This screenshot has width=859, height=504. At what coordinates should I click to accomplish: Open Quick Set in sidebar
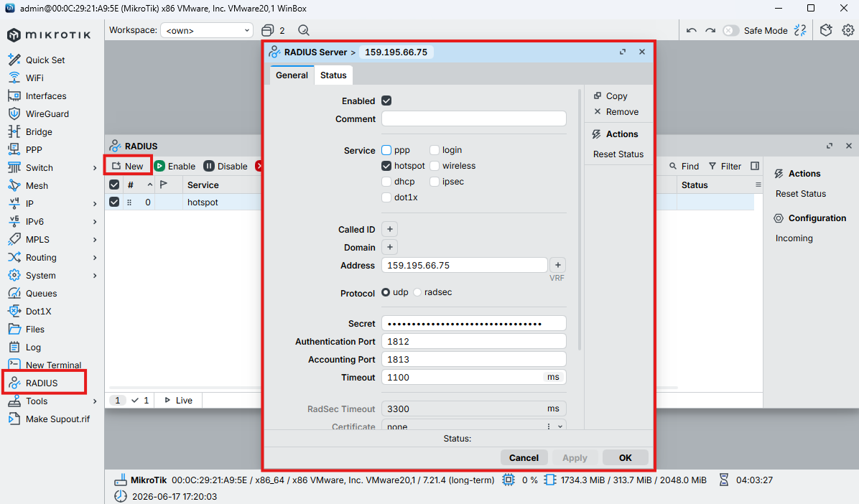pyautogui.click(x=36, y=60)
